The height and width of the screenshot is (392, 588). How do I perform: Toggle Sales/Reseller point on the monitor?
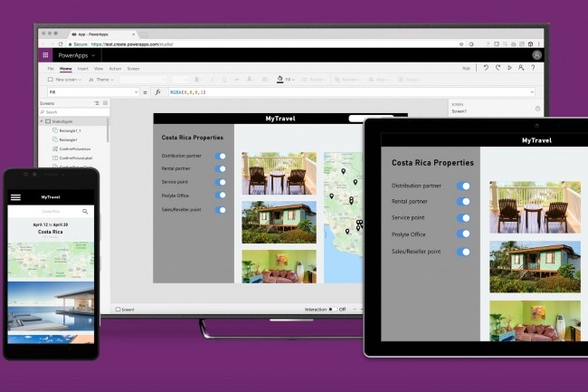coord(220,210)
